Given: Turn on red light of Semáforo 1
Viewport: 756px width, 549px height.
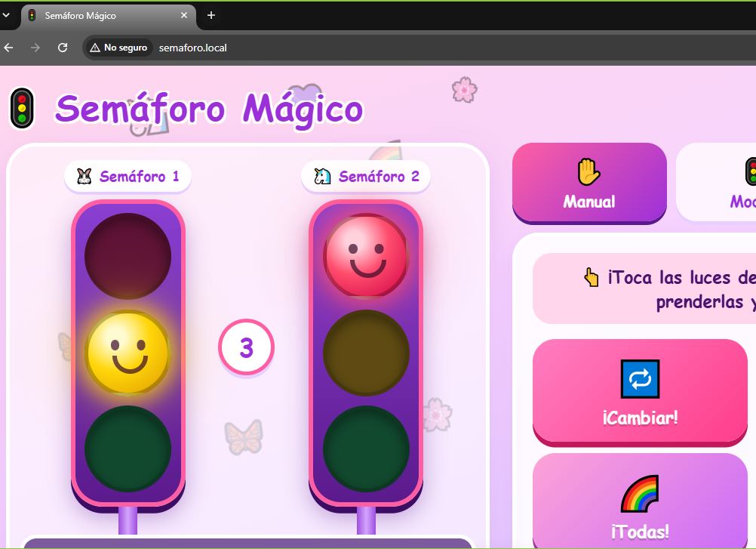Looking at the screenshot, I should pyautogui.click(x=128, y=256).
